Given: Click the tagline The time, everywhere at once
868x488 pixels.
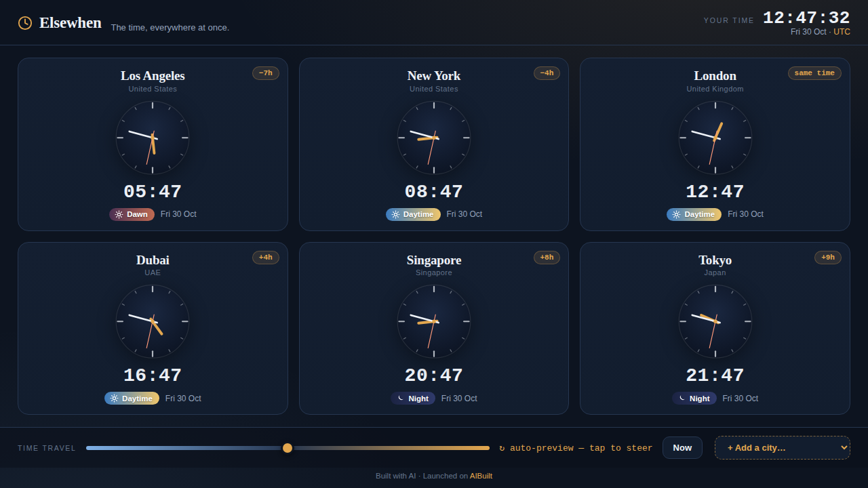Looking at the screenshot, I should click(170, 28).
